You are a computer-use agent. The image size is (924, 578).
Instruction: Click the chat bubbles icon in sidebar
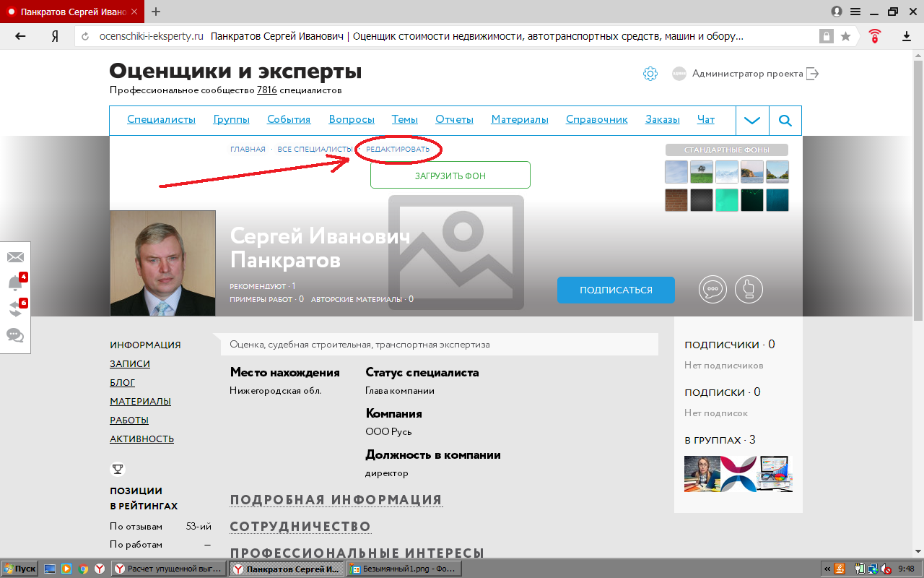[x=15, y=335]
